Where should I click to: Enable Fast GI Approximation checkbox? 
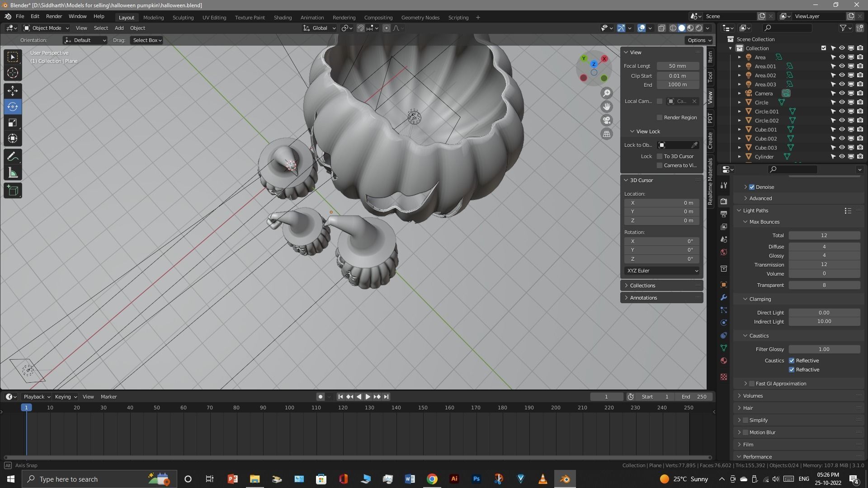tap(752, 384)
